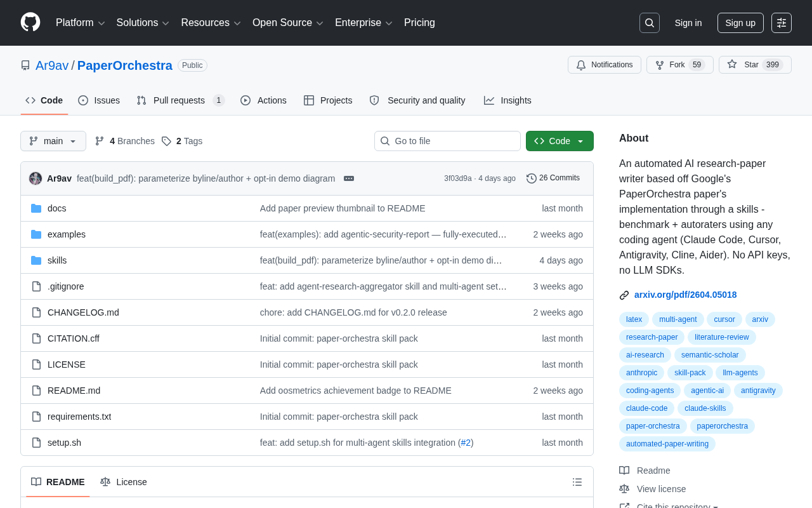Select the latex topic tag
This screenshot has width=812, height=508.
click(634, 319)
